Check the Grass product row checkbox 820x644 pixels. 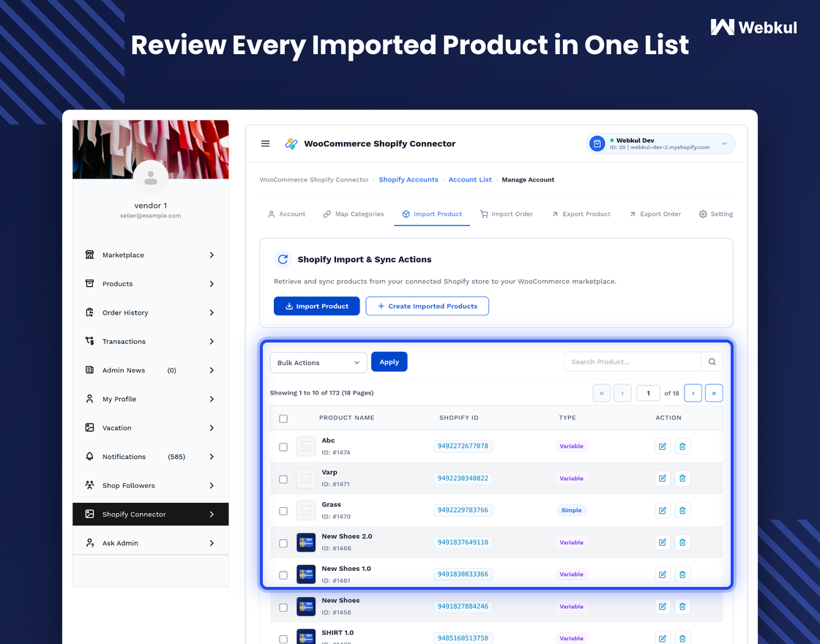point(283,512)
